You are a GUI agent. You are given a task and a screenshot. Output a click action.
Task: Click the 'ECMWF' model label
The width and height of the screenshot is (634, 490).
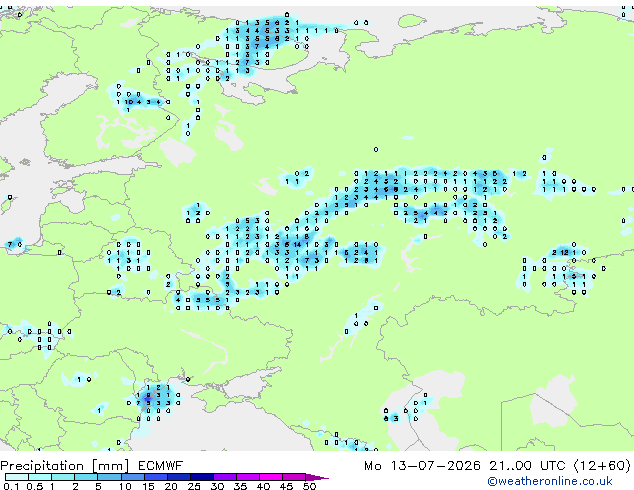(x=161, y=466)
